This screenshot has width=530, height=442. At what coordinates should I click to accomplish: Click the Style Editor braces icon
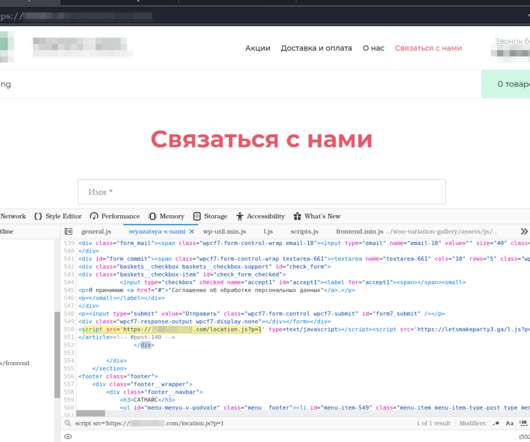point(38,216)
